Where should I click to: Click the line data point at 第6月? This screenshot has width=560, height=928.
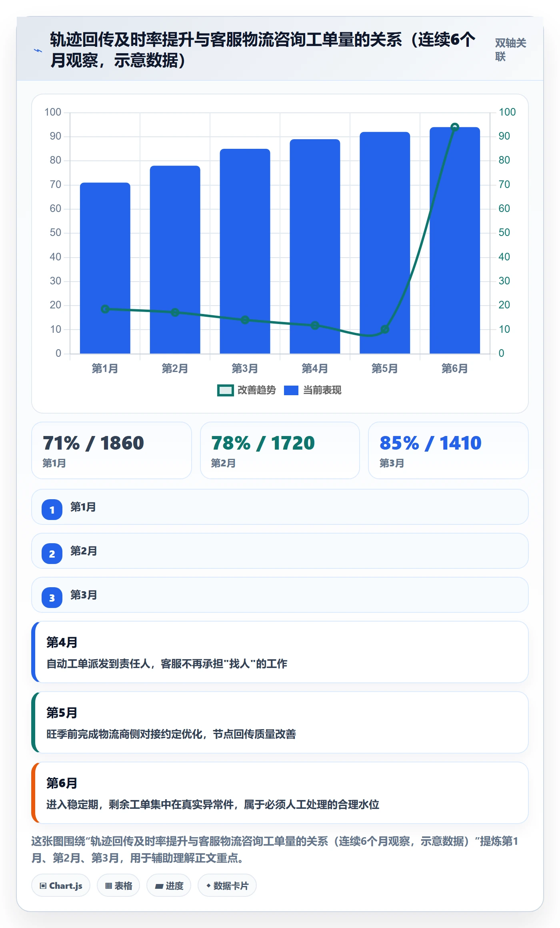455,127
